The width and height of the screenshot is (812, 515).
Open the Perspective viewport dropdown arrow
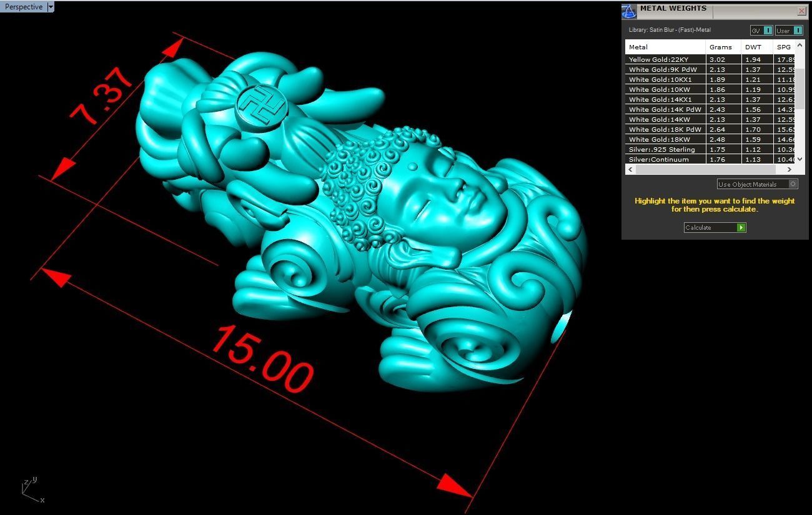pyautogui.click(x=51, y=7)
